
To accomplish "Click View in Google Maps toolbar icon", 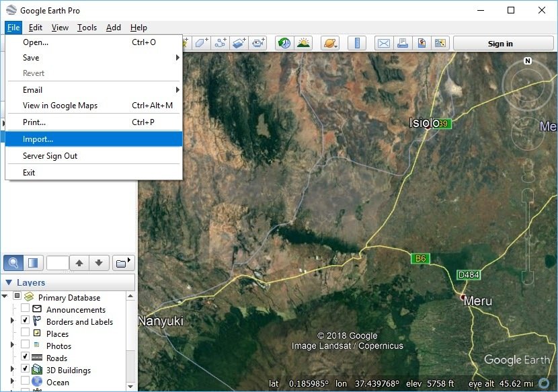I will [440, 44].
